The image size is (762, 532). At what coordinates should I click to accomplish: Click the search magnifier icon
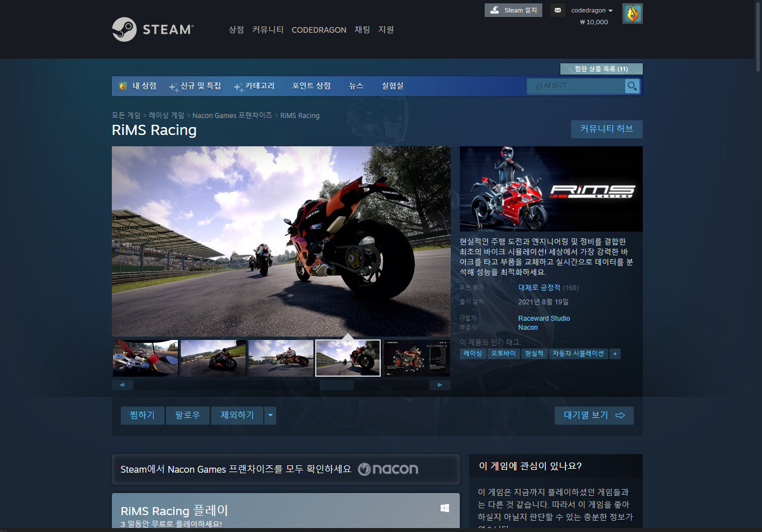click(x=632, y=86)
